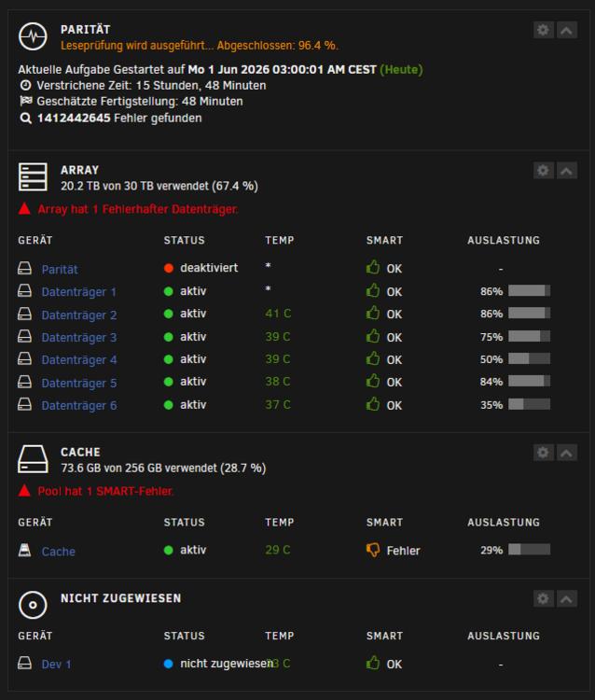This screenshot has width=595, height=700.
Task: Click the 37 C temperature of Datenträger 6
Action: click(278, 404)
